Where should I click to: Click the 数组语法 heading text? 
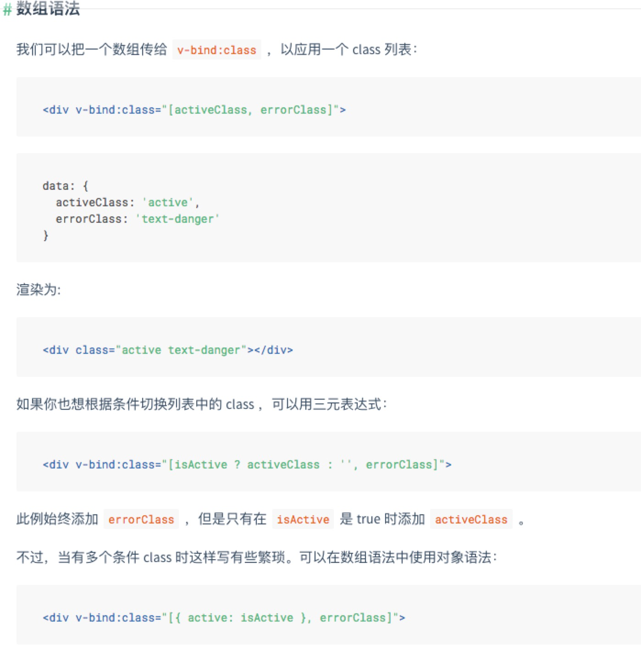click(x=48, y=8)
